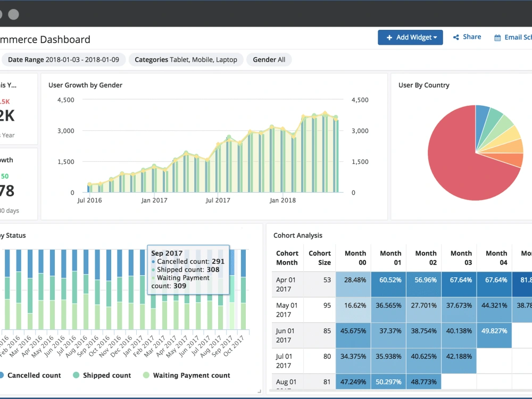Click the share network icon

tap(455, 37)
